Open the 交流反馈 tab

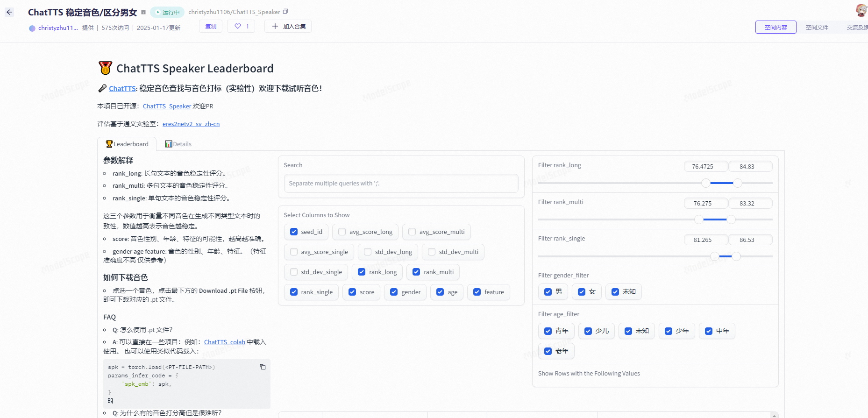pyautogui.click(x=857, y=27)
